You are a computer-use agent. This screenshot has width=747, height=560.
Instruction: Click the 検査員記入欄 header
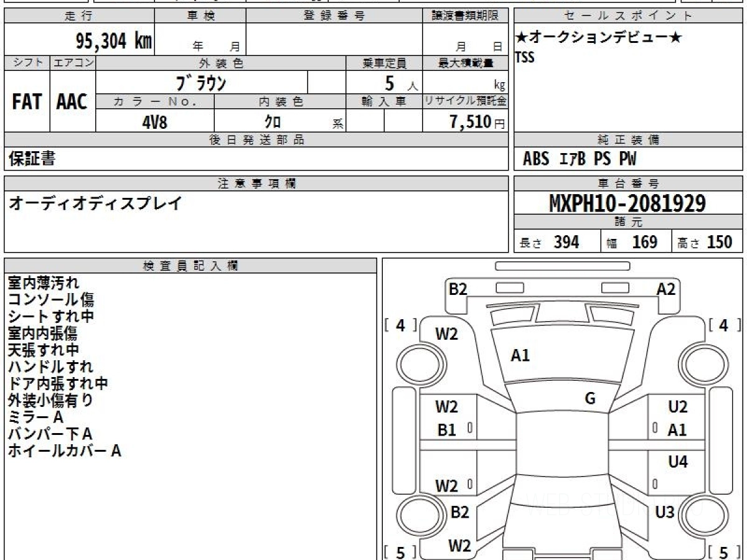click(190, 265)
